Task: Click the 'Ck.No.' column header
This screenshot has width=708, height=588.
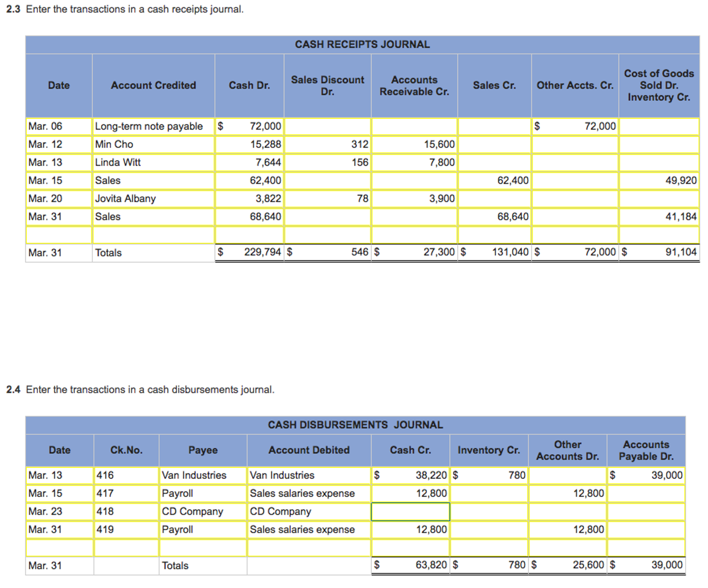Action: point(126,450)
